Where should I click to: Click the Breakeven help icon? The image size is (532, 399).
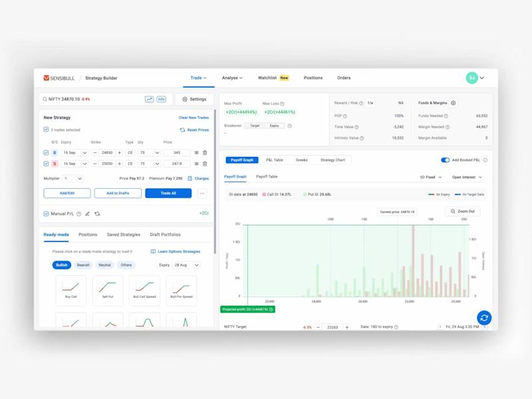290,126
